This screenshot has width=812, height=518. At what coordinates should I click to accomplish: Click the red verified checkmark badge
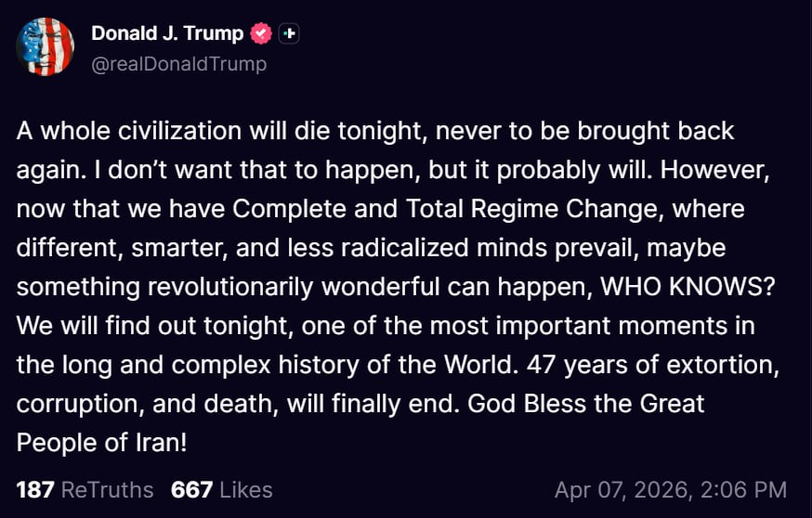pyautogui.click(x=262, y=34)
